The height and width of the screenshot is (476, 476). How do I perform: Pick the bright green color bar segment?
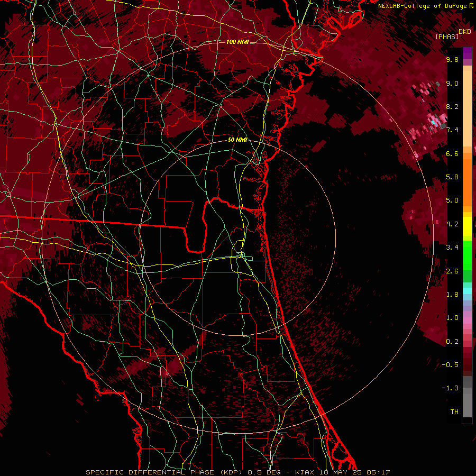467,257
